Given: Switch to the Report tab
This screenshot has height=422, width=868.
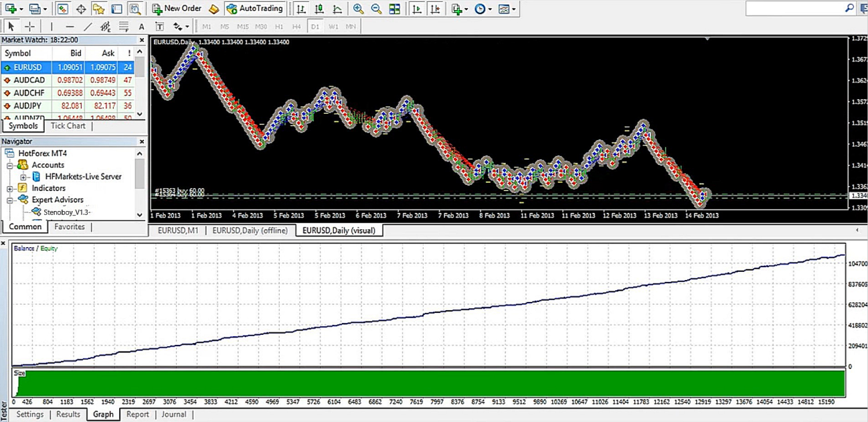Looking at the screenshot, I should click(x=137, y=415).
